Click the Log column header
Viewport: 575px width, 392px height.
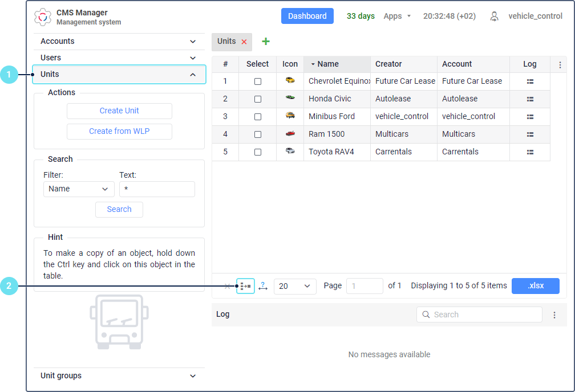tap(530, 64)
